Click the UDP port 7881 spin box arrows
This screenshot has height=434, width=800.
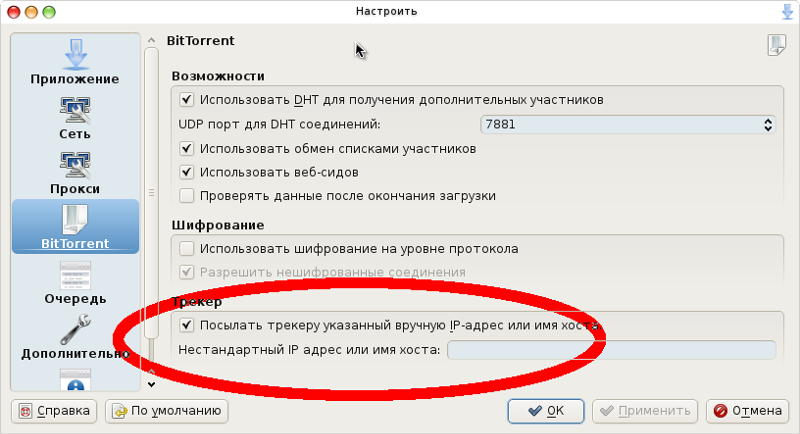(x=768, y=124)
